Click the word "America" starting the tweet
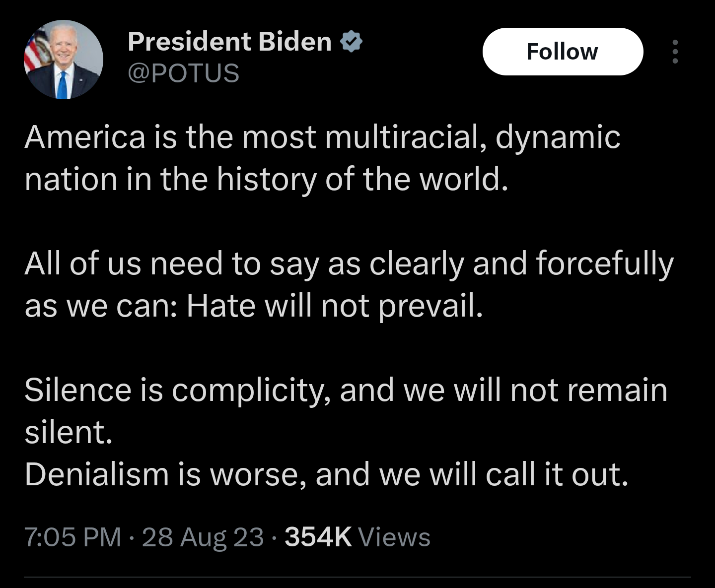This screenshot has height=588, width=715. 85,137
